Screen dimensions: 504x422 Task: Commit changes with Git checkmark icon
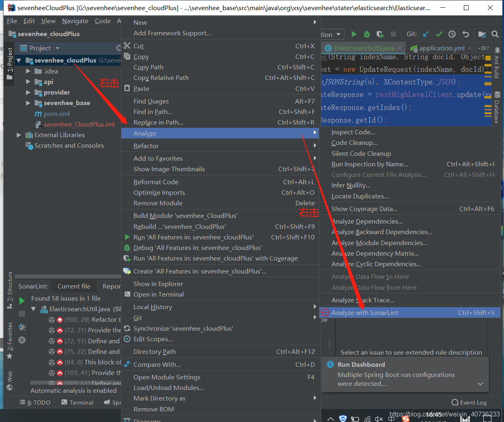click(x=439, y=34)
